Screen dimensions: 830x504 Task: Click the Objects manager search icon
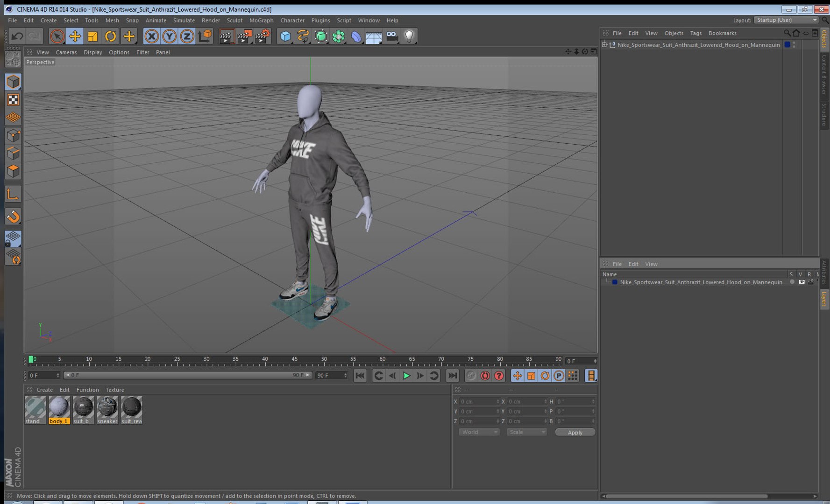(787, 33)
